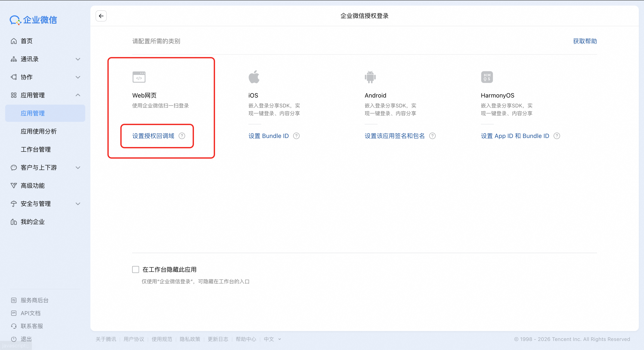This screenshot has width=644, height=350.
Task: Click help icon beside App ID 和 Bundle ID
Action: pos(557,136)
